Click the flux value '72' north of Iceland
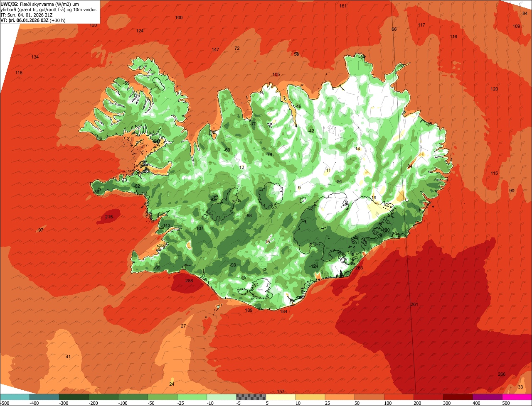Image resolution: width=532 pixels, height=406 pixels. point(237,49)
